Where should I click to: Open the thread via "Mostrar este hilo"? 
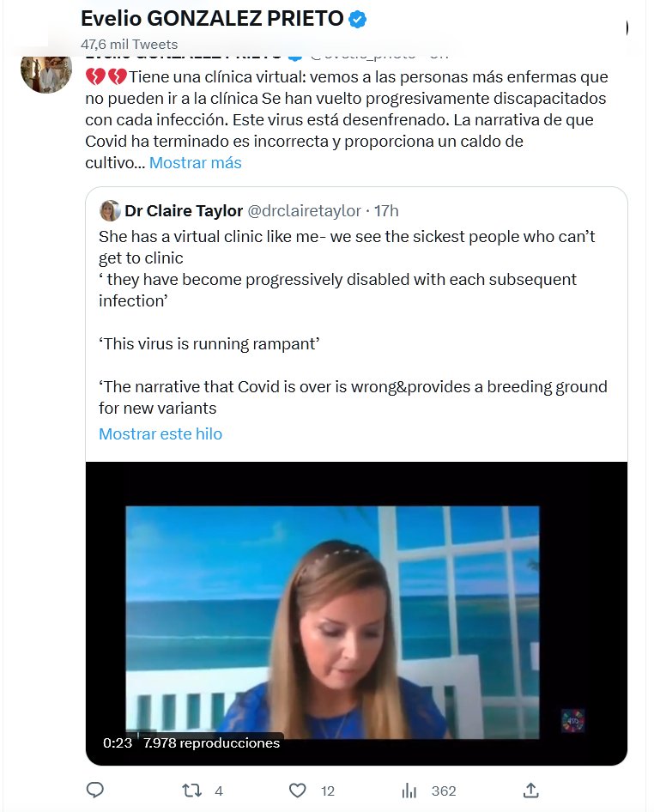160,434
